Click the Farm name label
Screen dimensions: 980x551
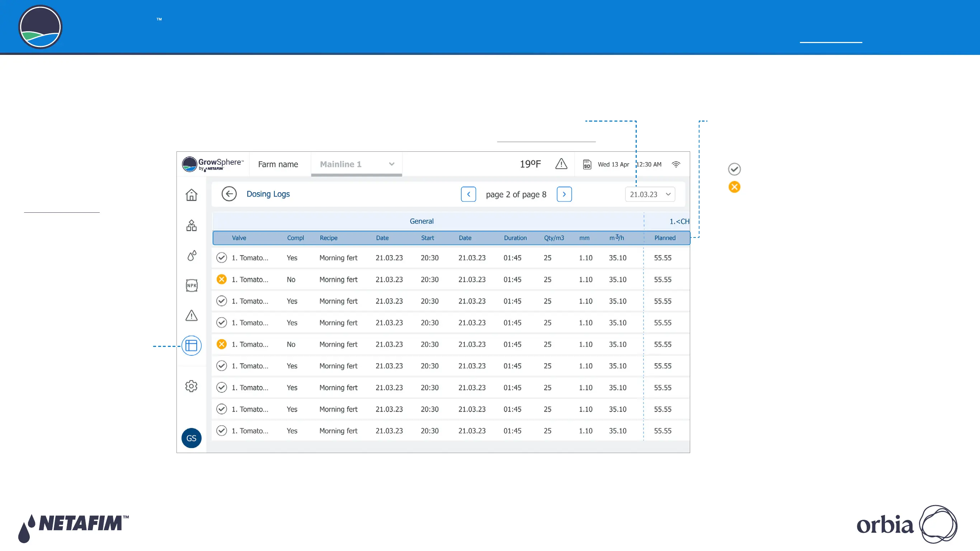[x=278, y=164]
